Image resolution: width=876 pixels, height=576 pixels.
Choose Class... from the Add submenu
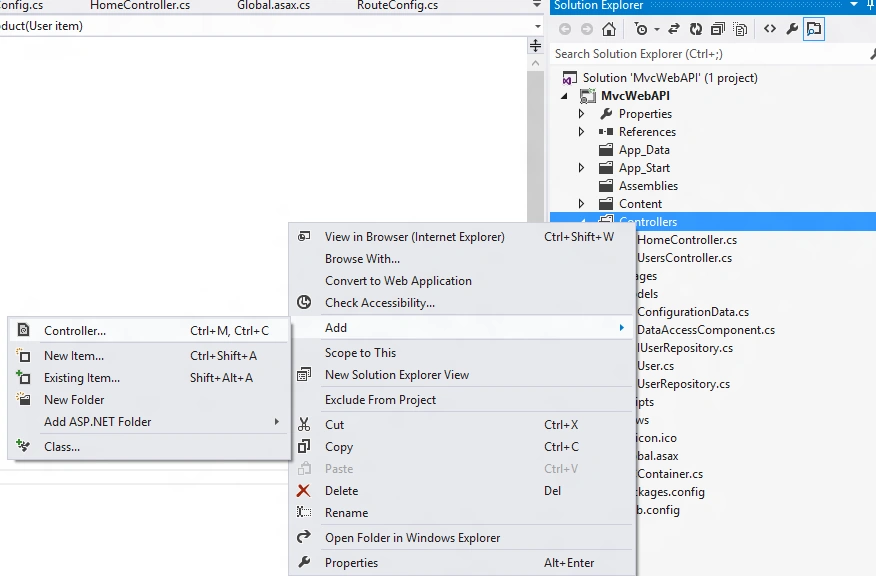[x=149, y=446]
